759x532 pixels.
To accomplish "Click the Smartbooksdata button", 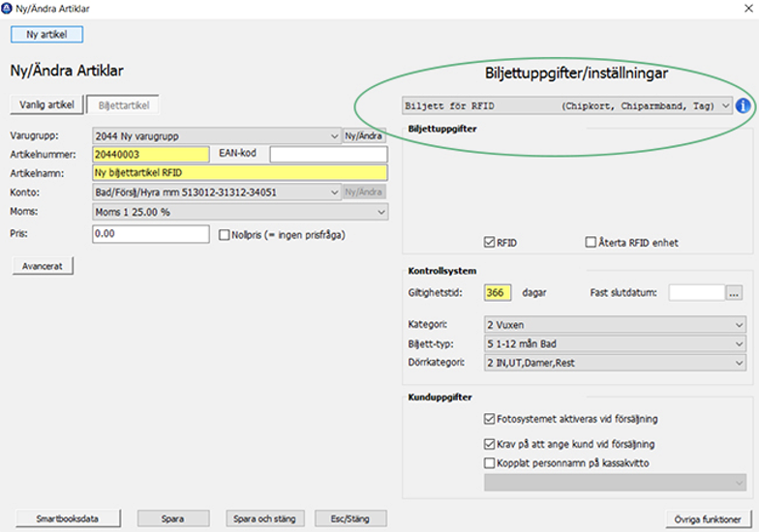I will coord(68,518).
